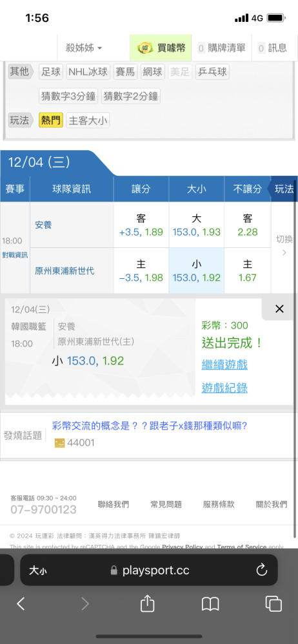Pick 客 +3.5, 1.89 spread bet
Image resolution: width=298 pixels, height=644 pixels.
coord(141,225)
